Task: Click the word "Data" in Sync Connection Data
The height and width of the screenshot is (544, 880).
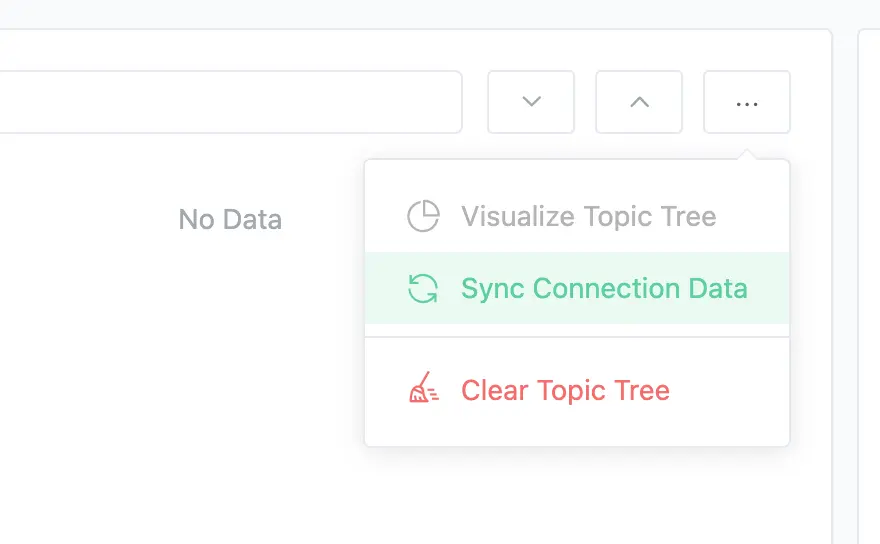Action: (x=718, y=289)
